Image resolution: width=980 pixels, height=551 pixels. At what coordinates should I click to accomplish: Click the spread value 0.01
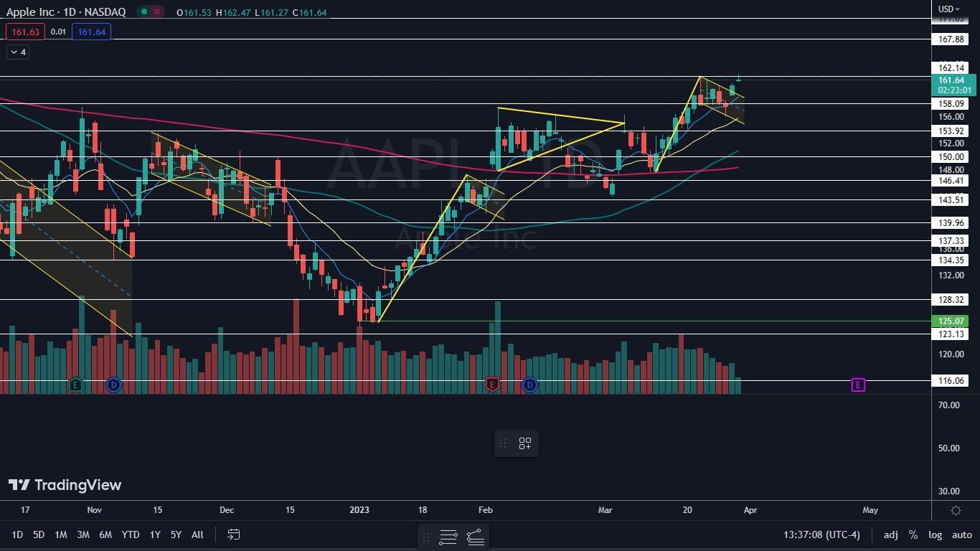[59, 32]
